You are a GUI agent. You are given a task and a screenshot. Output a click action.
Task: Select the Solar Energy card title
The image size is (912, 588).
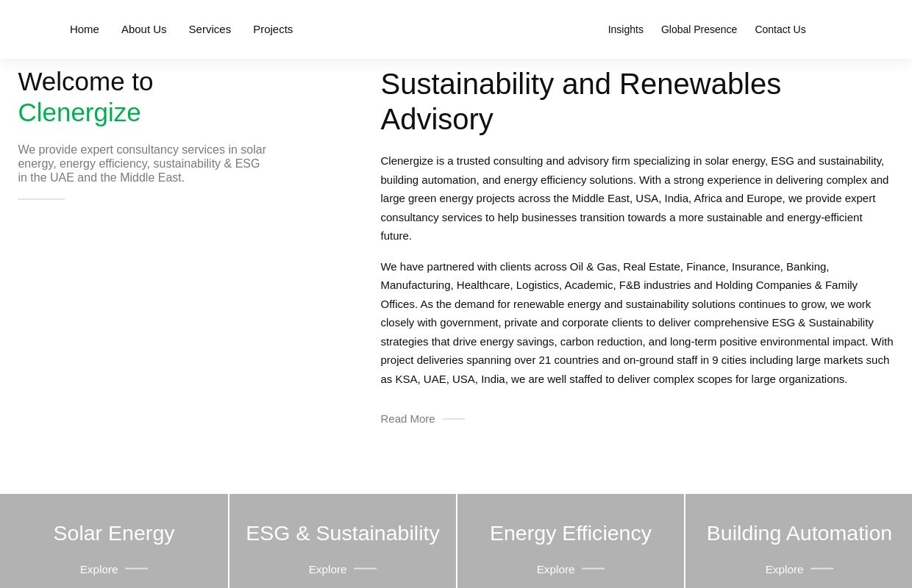click(114, 533)
